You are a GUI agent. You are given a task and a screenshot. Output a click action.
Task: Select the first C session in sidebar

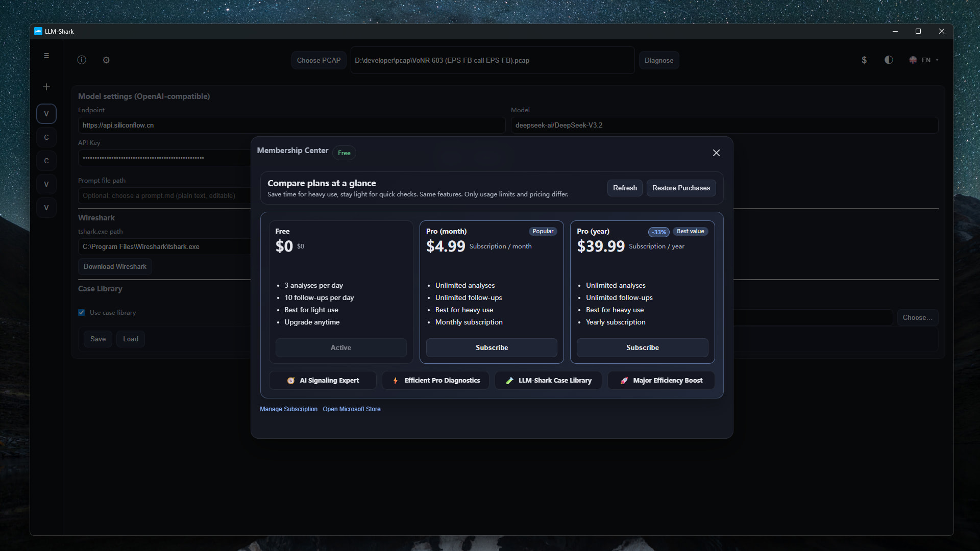pyautogui.click(x=46, y=137)
